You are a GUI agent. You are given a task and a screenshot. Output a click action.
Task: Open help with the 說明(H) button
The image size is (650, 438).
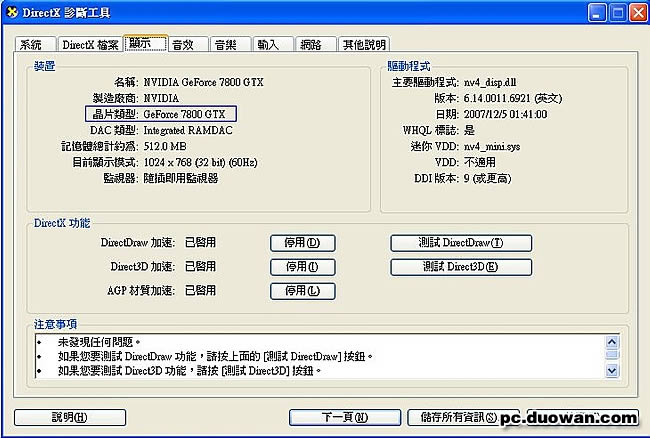coord(70,417)
